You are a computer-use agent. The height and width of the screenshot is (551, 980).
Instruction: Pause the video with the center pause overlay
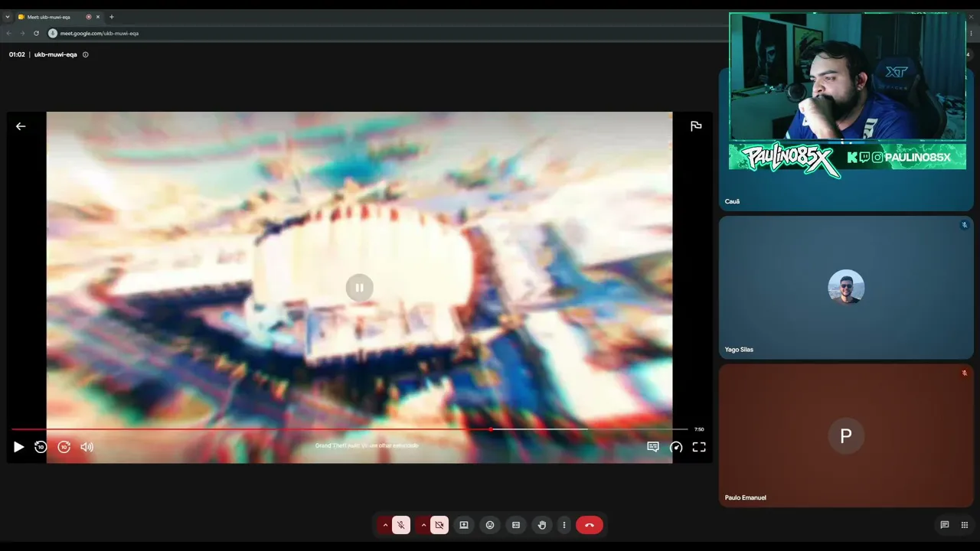(x=359, y=288)
